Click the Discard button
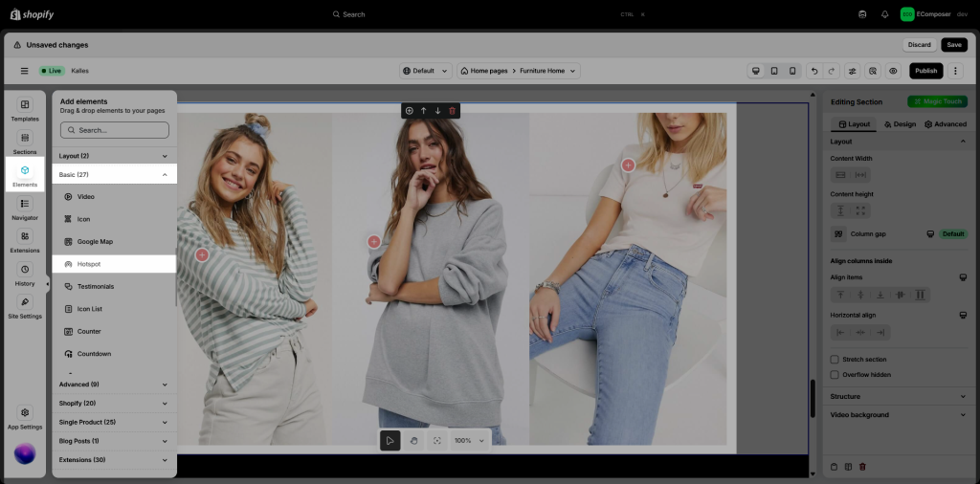This screenshot has height=484, width=980. click(x=919, y=45)
